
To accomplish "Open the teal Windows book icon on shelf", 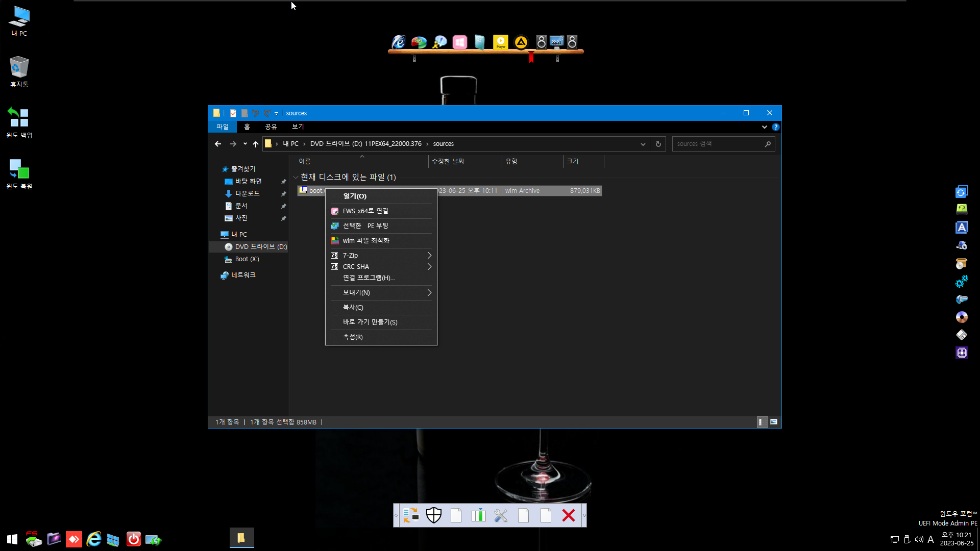I will (480, 42).
